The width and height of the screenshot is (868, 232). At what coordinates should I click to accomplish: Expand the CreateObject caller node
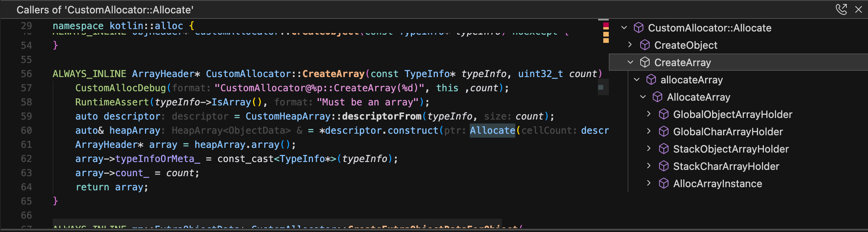pos(630,45)
